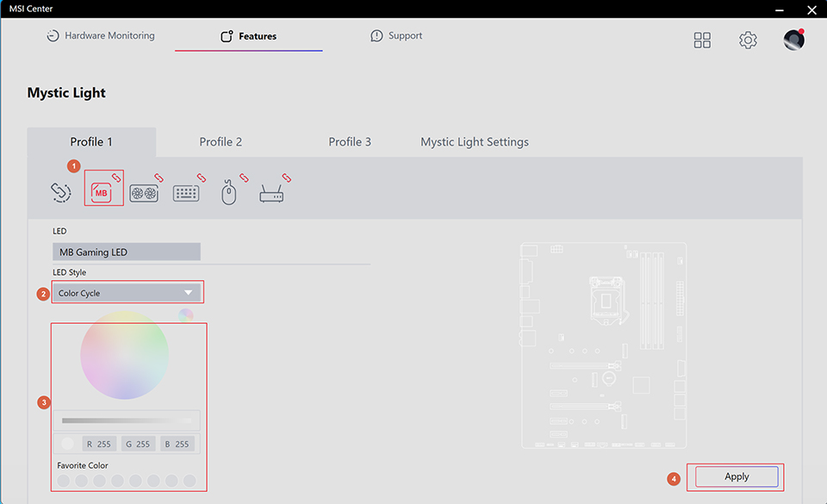Screen dimensions: 827x504
Task: Click the MB Gaming LED field
Action: 127,252
